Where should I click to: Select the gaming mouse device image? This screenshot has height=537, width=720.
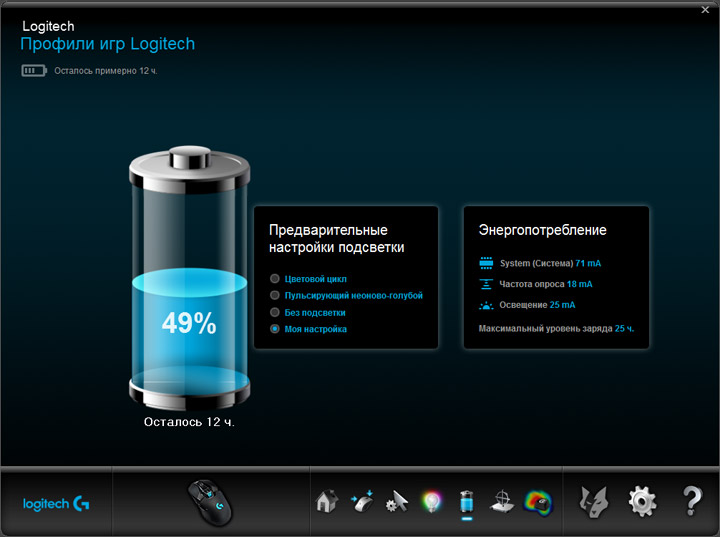coord(210,503)
